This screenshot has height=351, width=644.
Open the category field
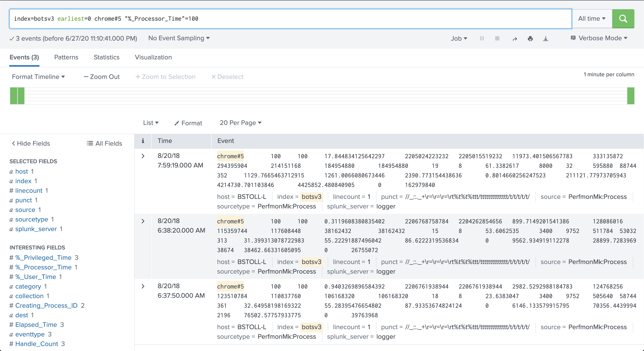point(28,286)
